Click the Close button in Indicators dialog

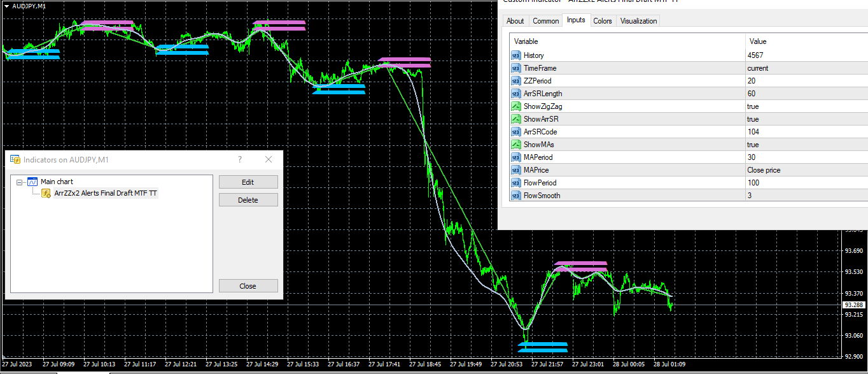[x=248, y=286]
